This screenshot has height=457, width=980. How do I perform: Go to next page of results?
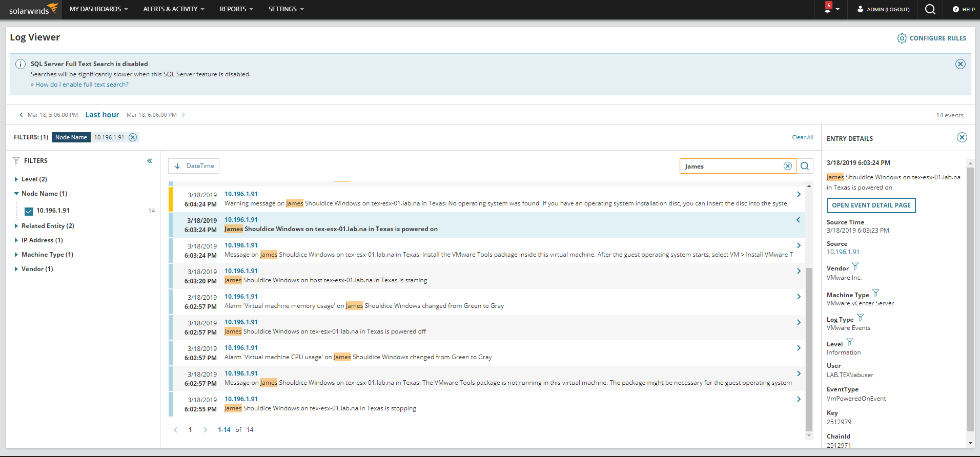[x=205, y=430]
